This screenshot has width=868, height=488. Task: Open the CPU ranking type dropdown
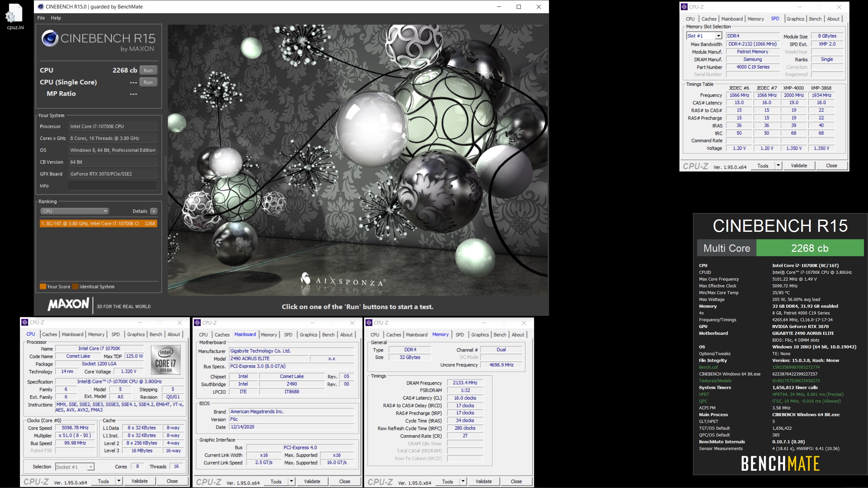pos(74,211)
